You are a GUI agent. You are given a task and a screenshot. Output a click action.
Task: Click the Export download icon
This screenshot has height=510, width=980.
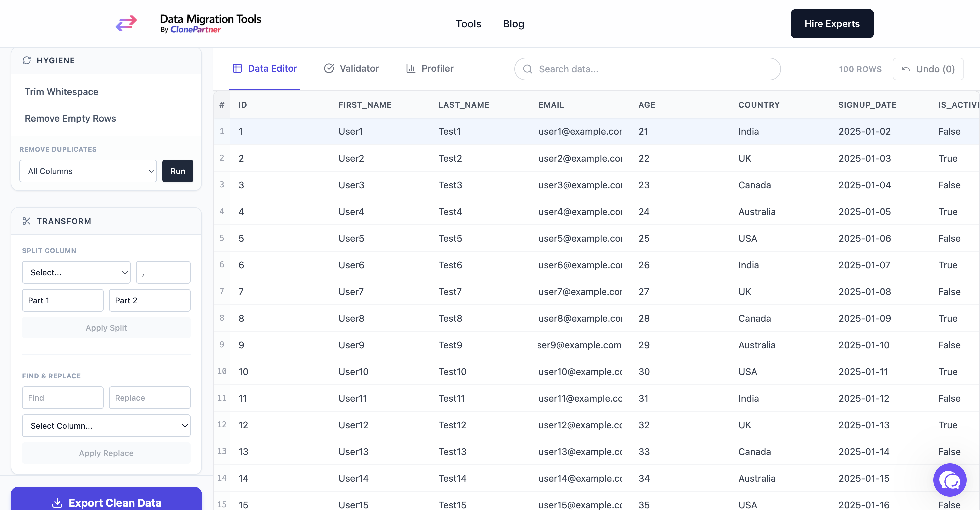pos(57,502)
